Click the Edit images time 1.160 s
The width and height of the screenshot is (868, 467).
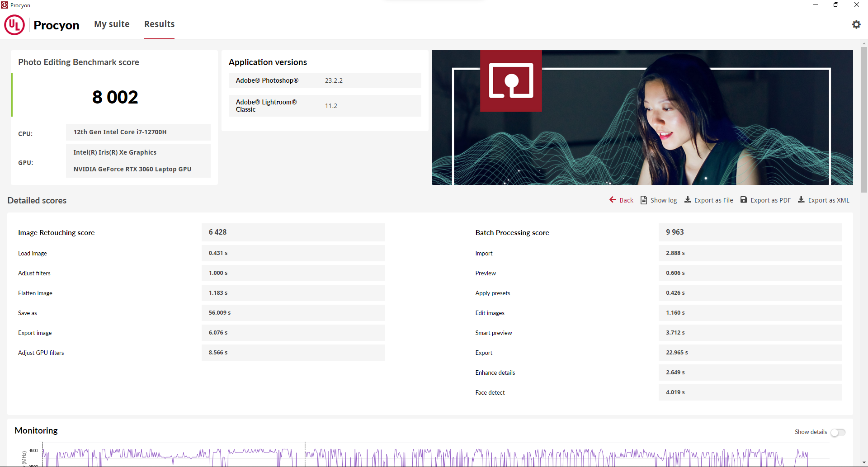(675, 313)
